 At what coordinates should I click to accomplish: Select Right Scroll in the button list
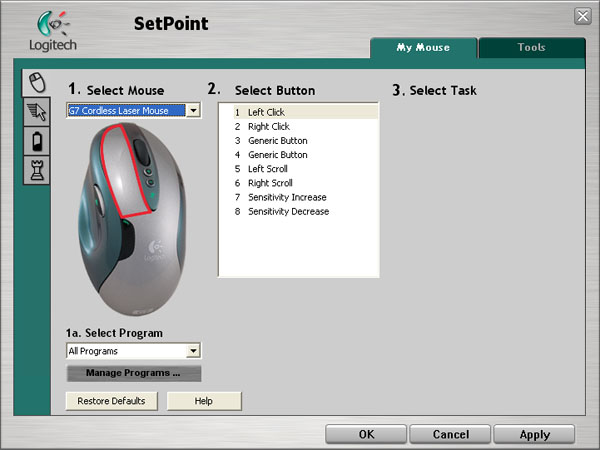coord(305,183)
